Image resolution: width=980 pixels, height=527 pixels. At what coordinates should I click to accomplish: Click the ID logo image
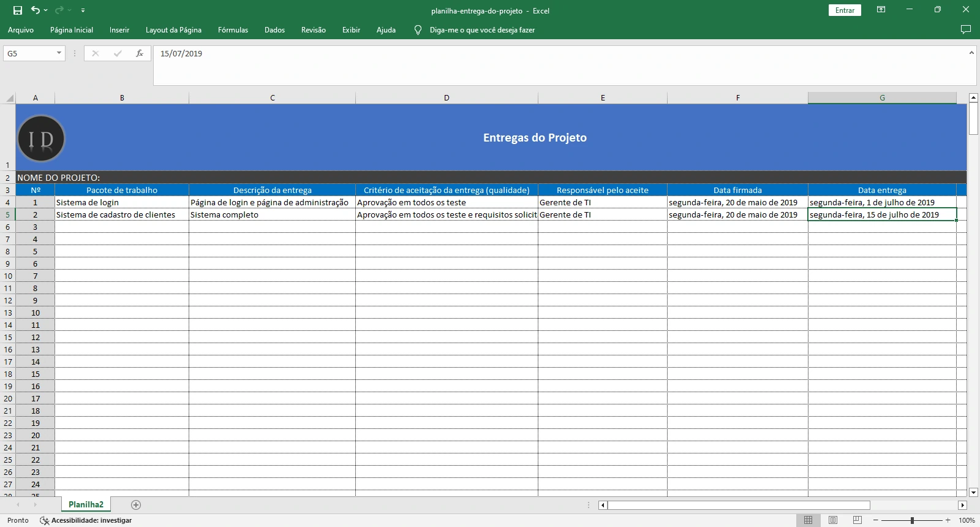[41, 138]
